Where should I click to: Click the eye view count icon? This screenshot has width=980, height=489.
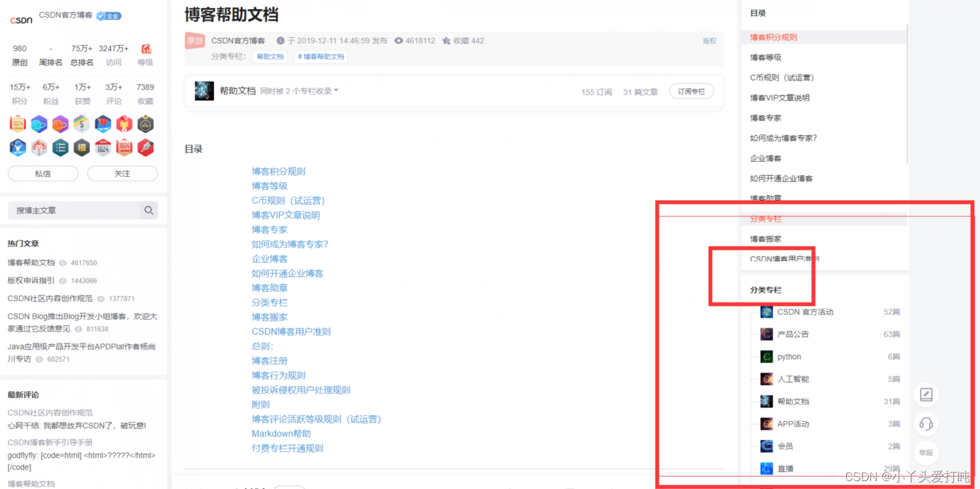pos(399,40)
